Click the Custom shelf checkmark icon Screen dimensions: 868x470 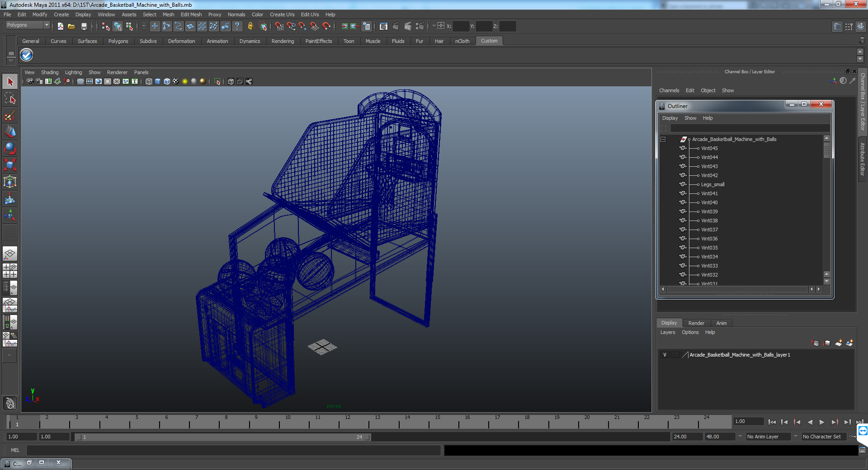27,55
